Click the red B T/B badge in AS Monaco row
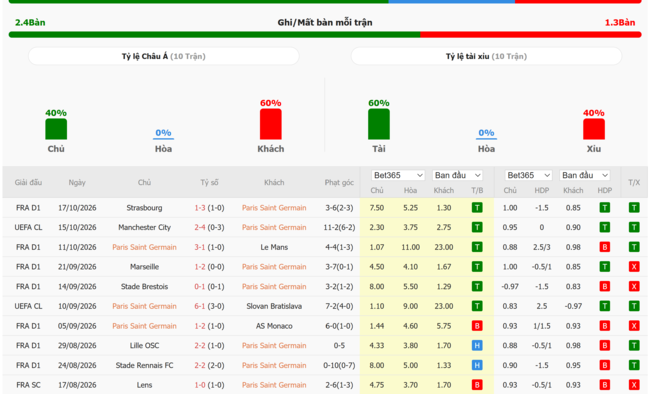 tap(477, 326)
